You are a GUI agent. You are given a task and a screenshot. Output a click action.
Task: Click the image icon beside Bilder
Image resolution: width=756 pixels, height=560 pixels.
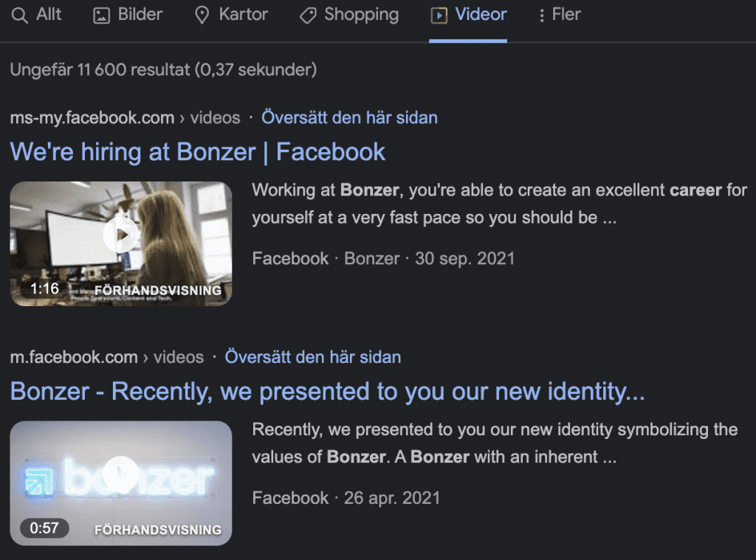point(101,15)
